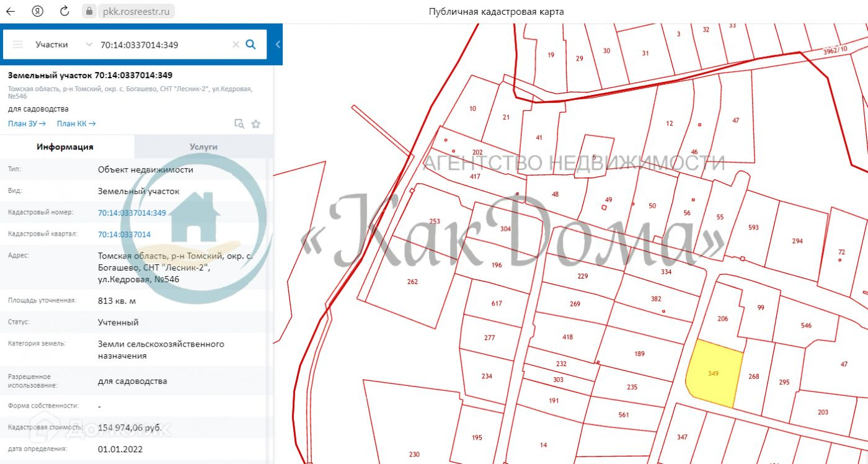Viewport: 868px width, 464px height.
Task: Select parcel 382 on the map
Action: [656, 299]
